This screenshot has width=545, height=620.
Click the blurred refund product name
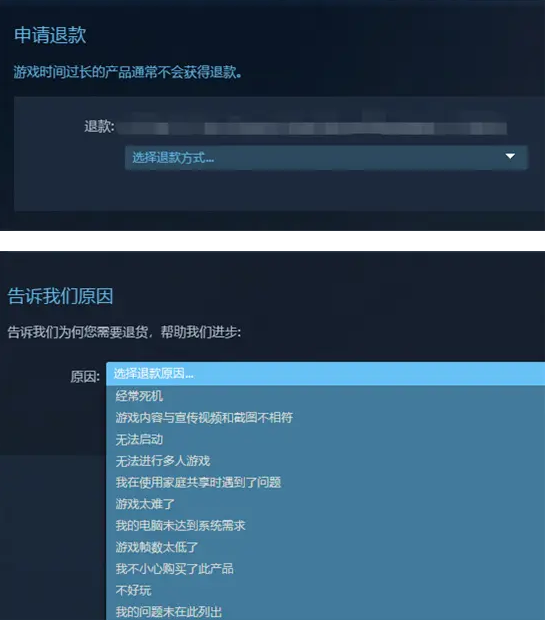click(x=312, y=128)
